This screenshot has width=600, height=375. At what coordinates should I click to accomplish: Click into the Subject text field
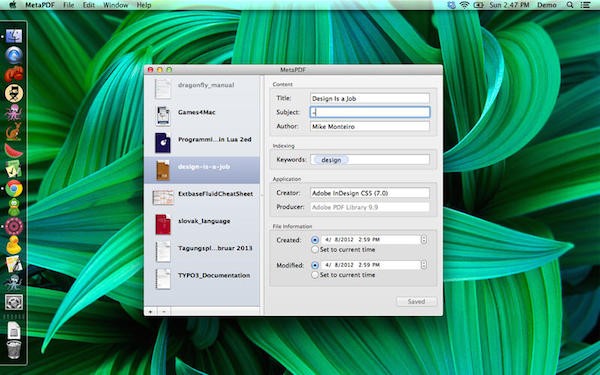coord(370,112)
